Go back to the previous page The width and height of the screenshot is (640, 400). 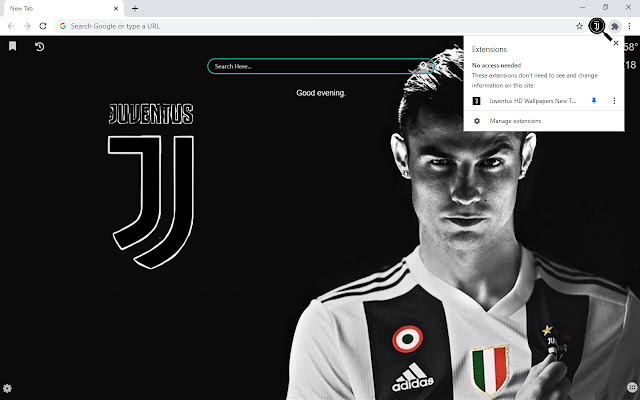tap(11, 26)
